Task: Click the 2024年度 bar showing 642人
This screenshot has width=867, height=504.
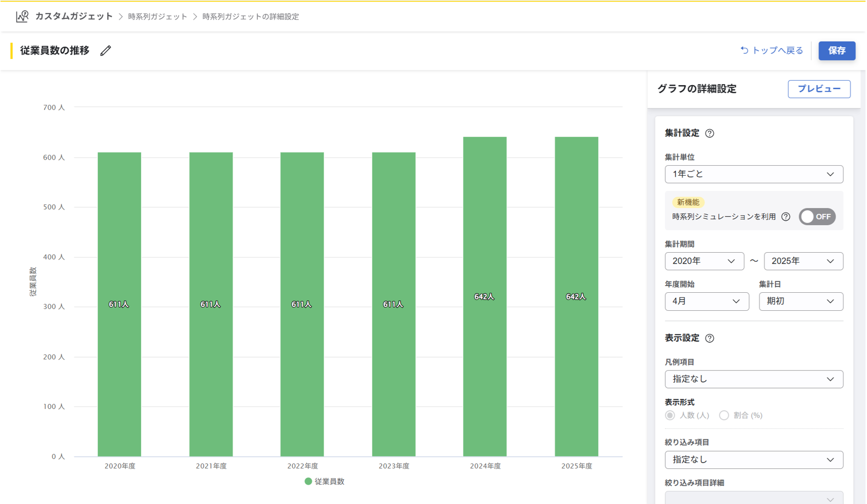Action: coord(485,296)
